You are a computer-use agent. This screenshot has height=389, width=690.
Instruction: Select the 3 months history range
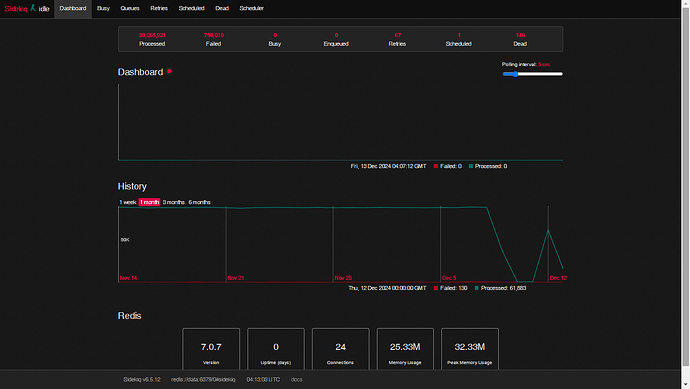pyautogui.click(x=173, y=202)
